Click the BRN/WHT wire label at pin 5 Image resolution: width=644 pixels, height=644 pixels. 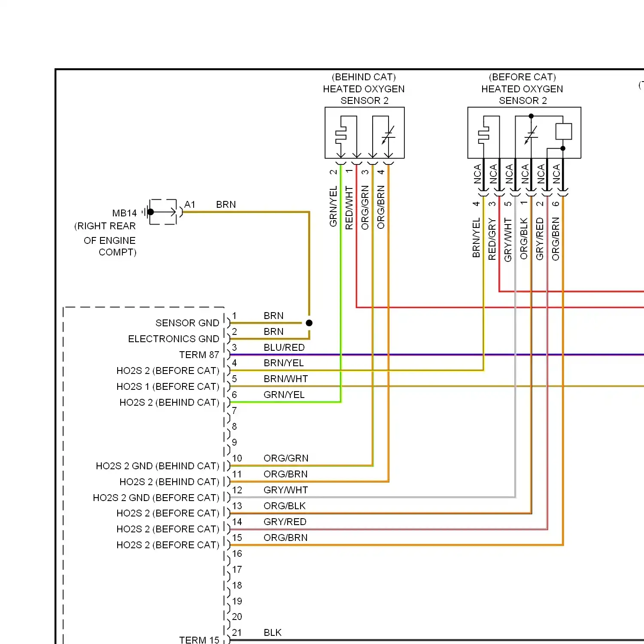[286, 379]
